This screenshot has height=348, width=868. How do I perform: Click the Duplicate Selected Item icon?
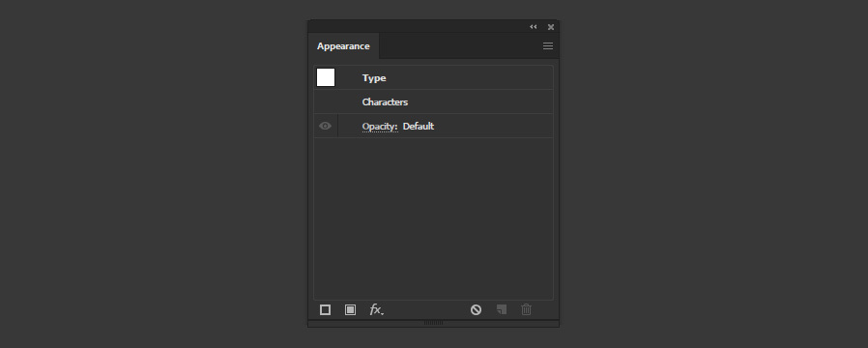point(502,310)
